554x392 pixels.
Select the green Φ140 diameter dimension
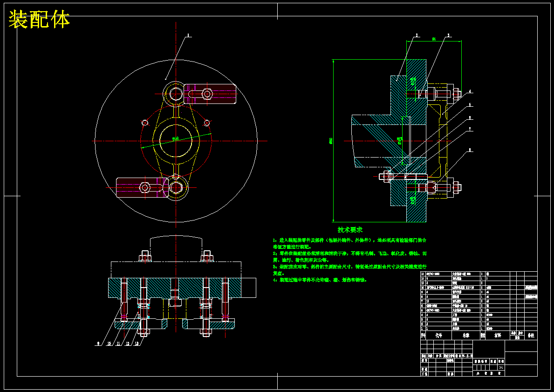click(176, 138)
